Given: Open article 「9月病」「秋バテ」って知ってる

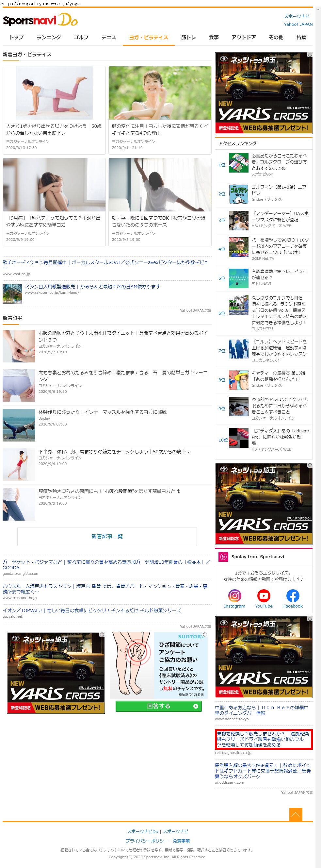Looking at the screenshot, I should point(54,221).
